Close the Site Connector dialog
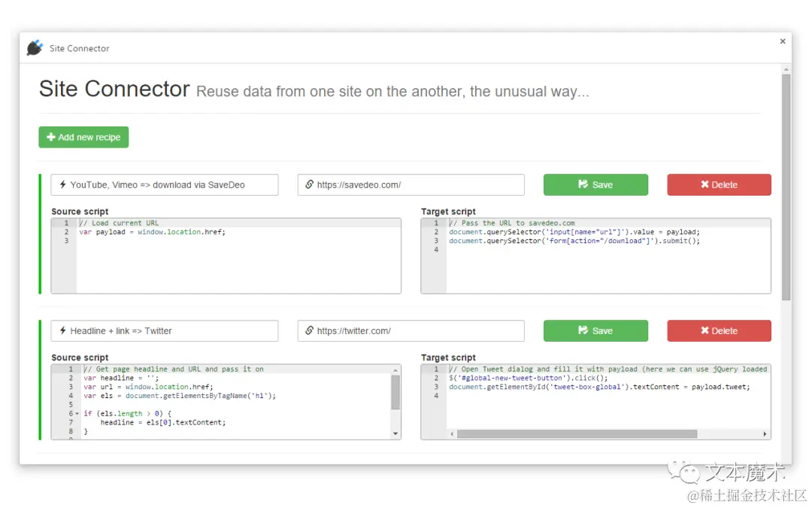 click(783, 41)
